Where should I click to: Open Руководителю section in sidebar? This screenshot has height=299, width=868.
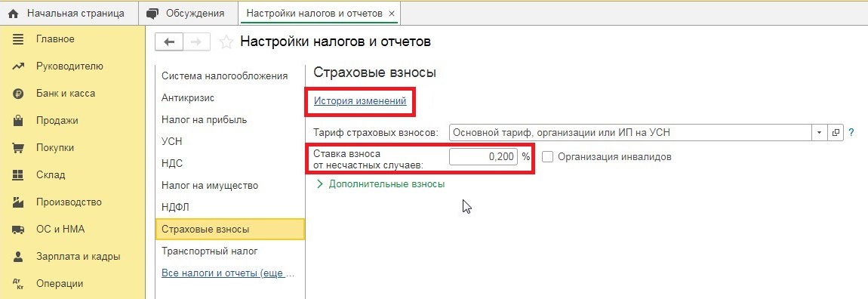(69, 66)
